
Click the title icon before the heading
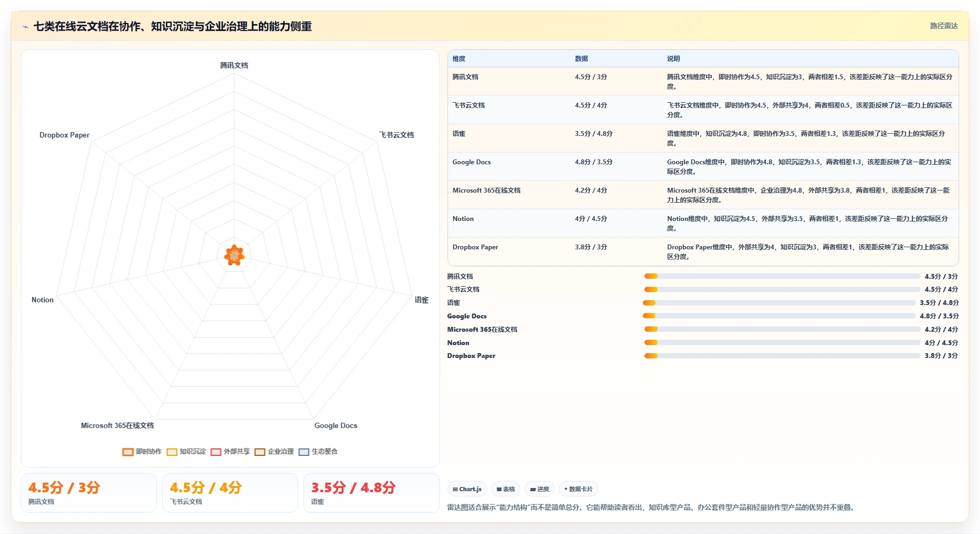tap(25, 27)
